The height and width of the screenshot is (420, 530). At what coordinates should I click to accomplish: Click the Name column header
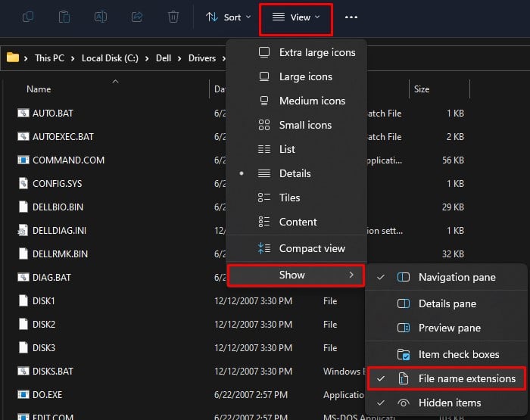[x=39, y=89]
